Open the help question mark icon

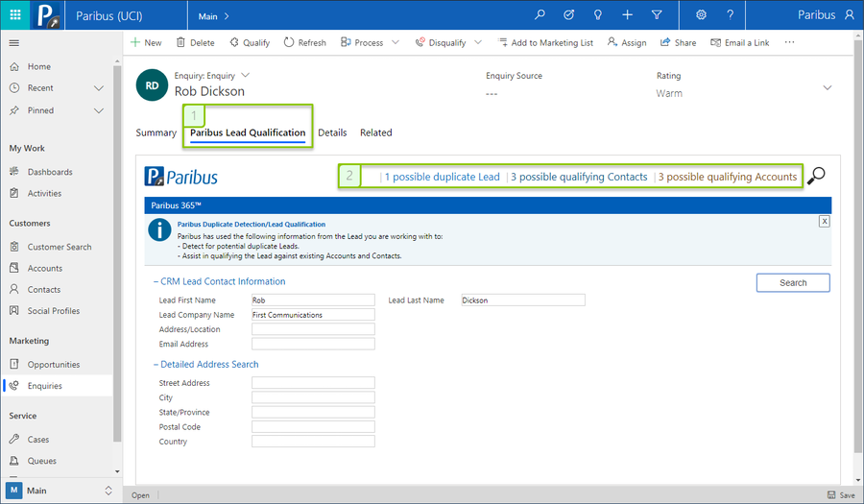click(731, 14)
